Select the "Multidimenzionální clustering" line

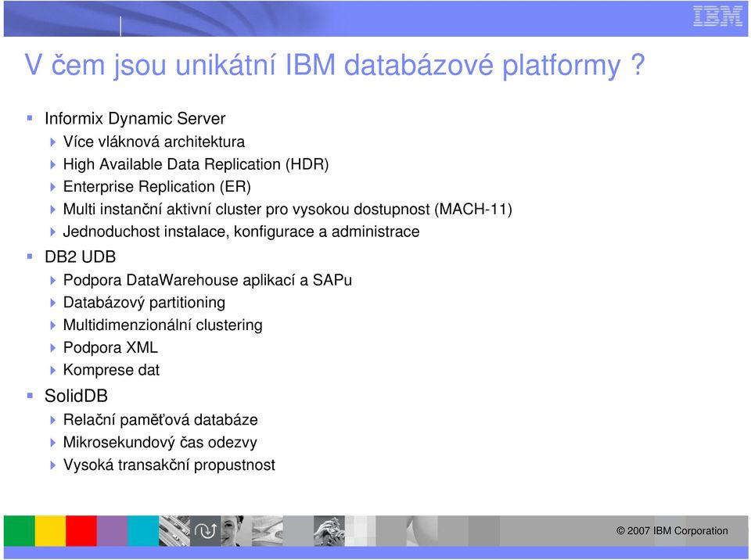(x=163, y=325)
